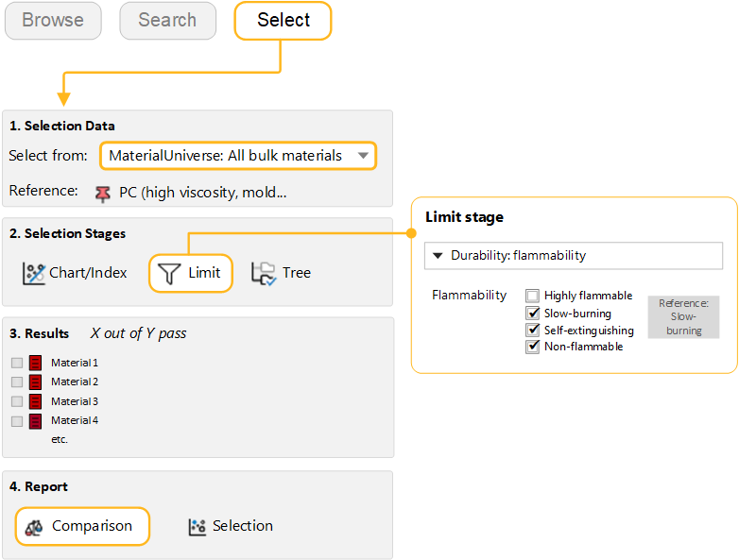
Task: Collapse the Durability: flammability section
Action: 438,256
